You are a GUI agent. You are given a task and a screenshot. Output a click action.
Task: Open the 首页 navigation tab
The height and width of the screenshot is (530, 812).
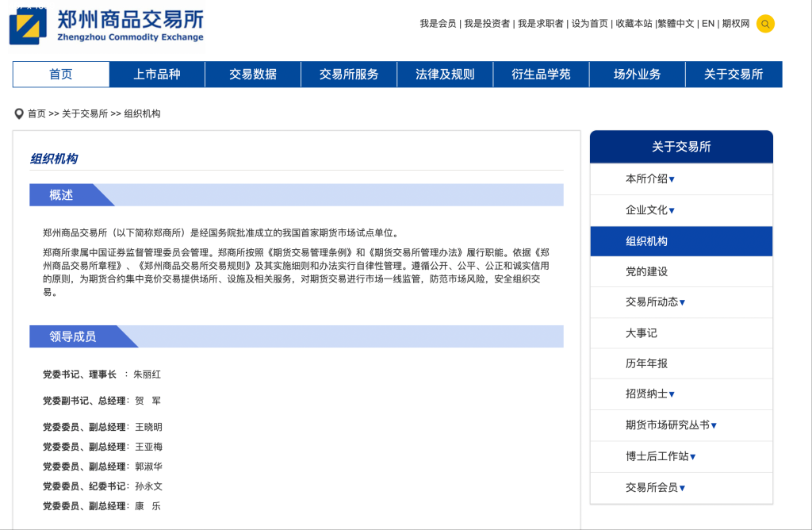61,75
